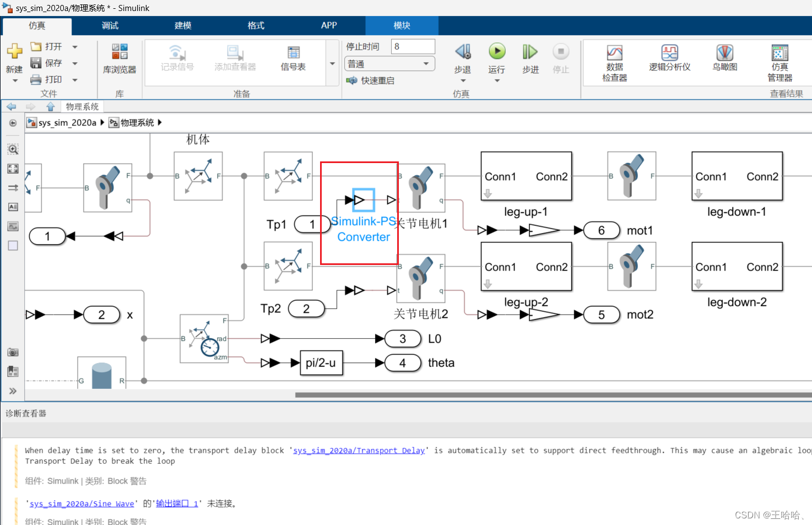Click the area box icon in palette

pos(13,245)
